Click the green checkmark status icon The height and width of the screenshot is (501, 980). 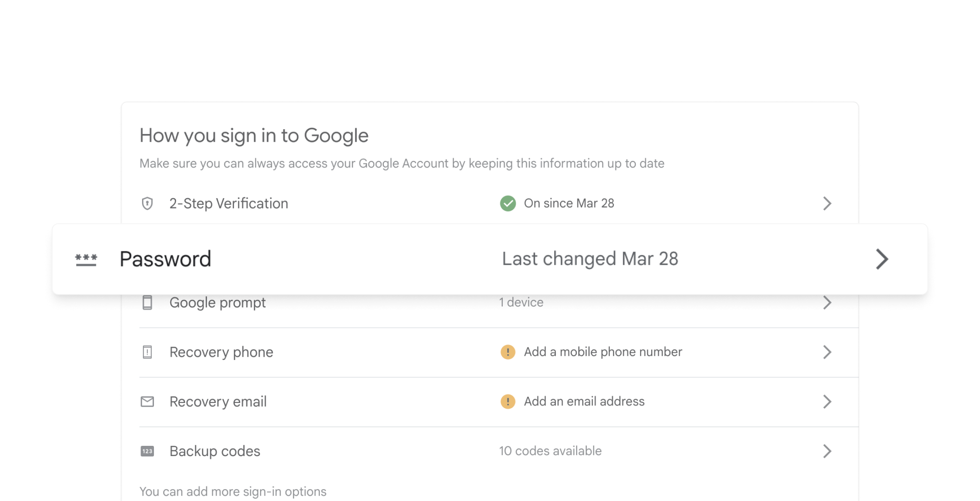[x=508, y=204]
